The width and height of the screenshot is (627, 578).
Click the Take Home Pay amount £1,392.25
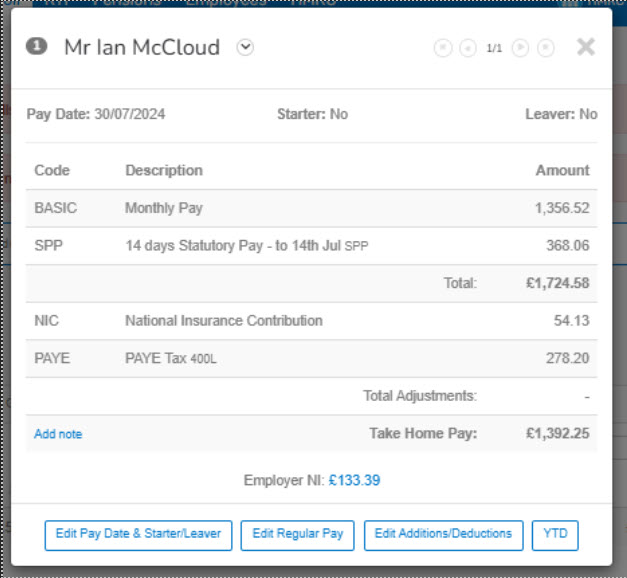pyautogui.click(x=557, y=434)
